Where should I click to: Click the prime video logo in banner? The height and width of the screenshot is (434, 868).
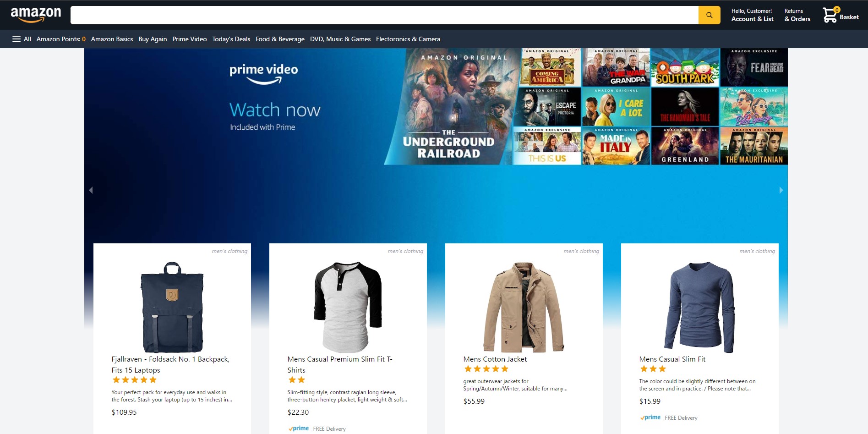[x=263, y=74]
